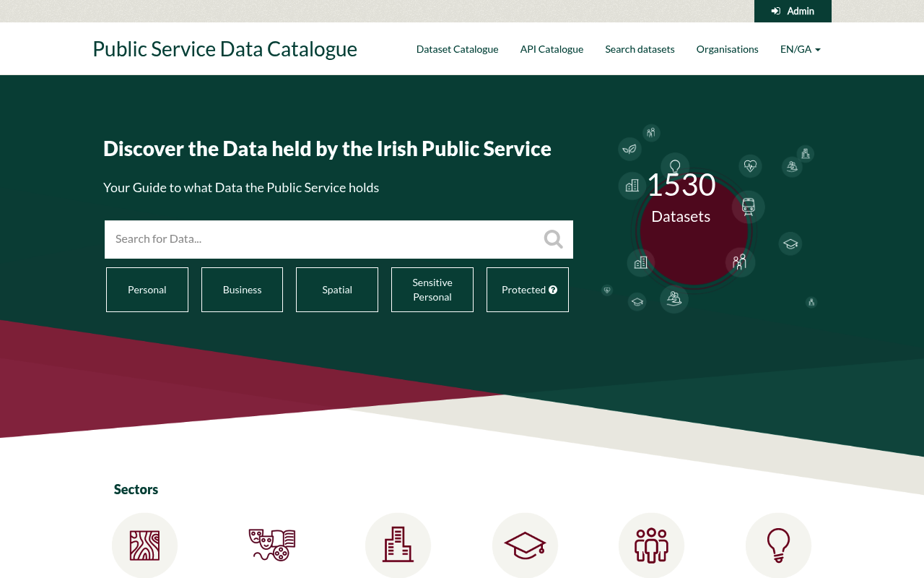Click the Admin login icon
The image size is (924, 578).
click(776, 11)
